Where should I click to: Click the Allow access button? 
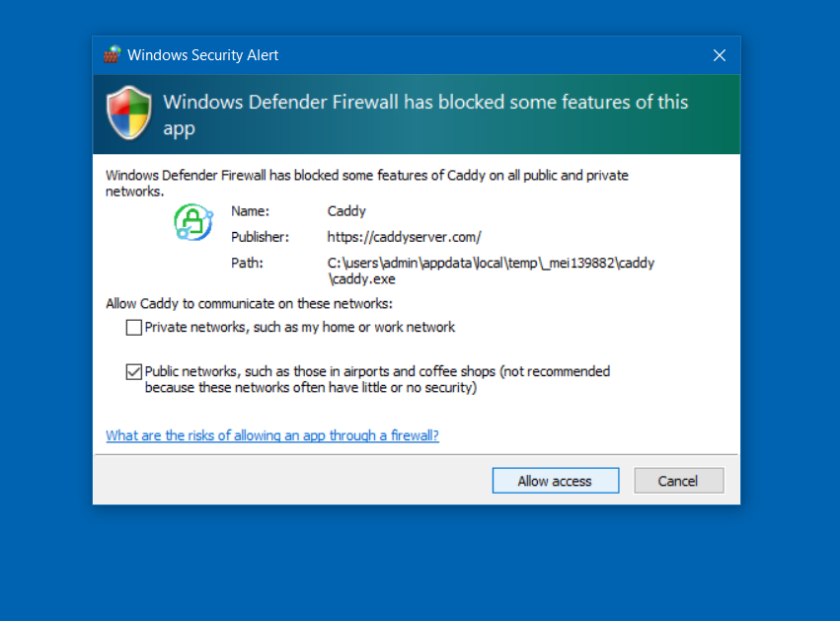point(556,481)
